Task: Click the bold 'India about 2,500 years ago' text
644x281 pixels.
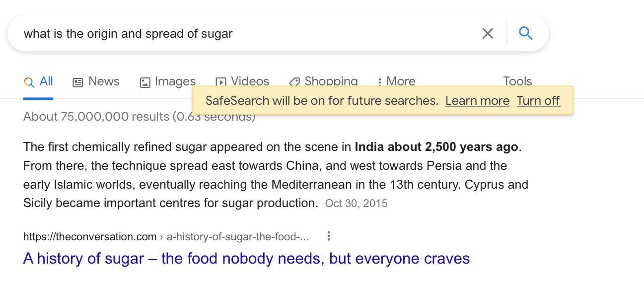Action: pos(436,147)
